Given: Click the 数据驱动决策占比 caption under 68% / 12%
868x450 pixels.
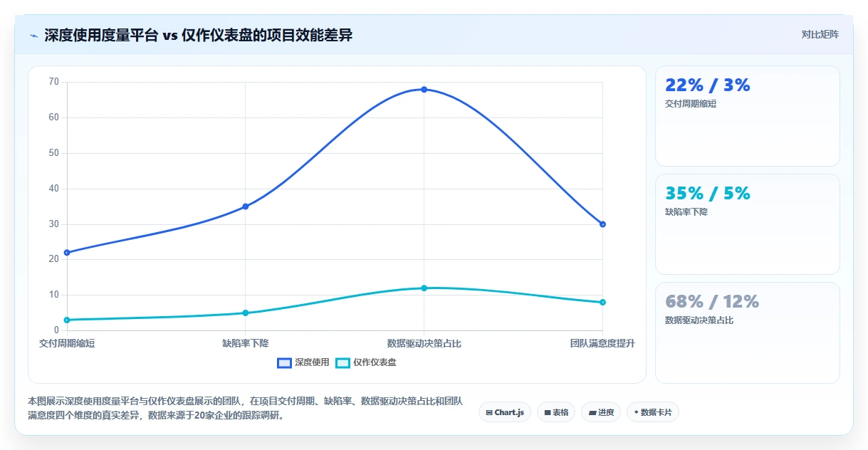Looking at the screenshot, I should (x=699, y=320).
